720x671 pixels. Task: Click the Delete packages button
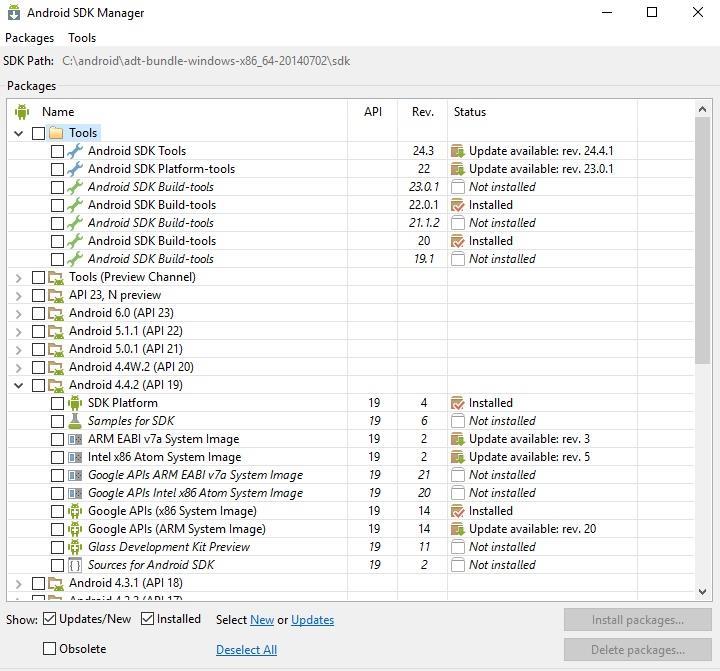638,649
